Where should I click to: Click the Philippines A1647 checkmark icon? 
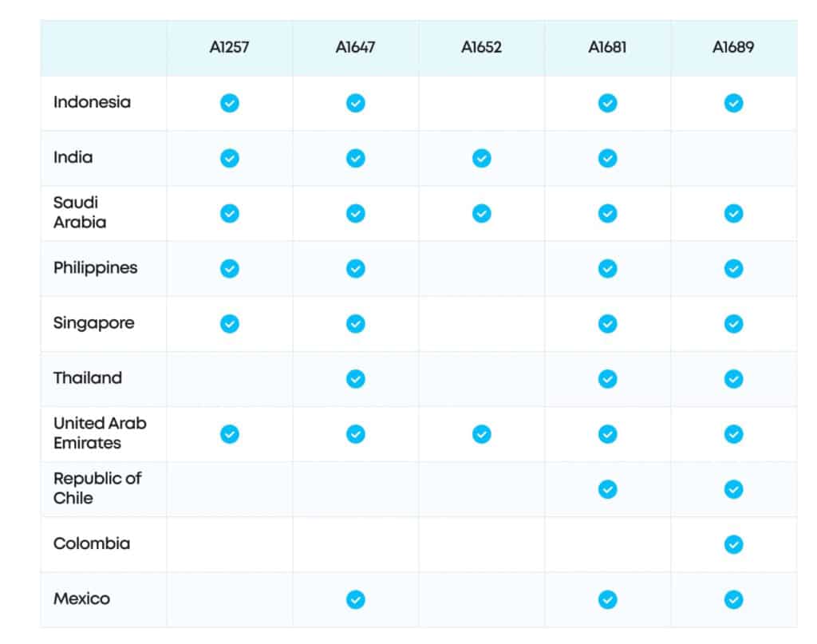point(356,269)
